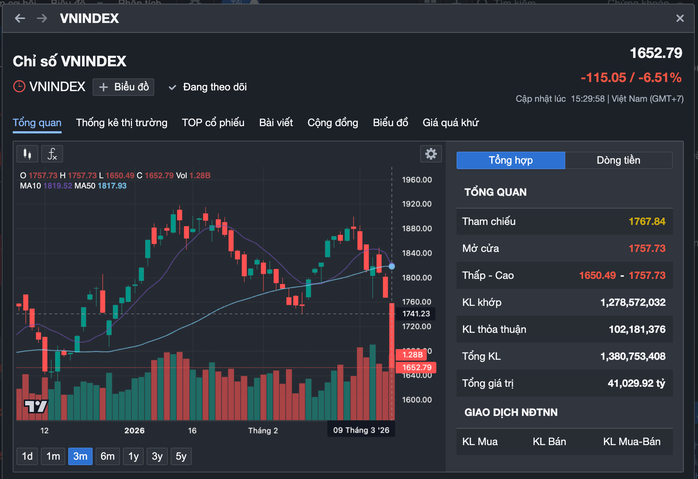Switch to Dòng tiền view
698x479 pixels.
(x=618, y=160)
